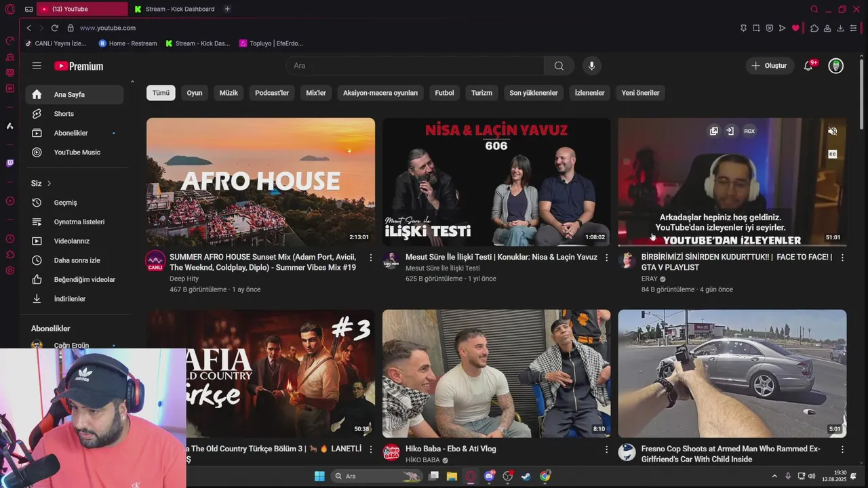
Task: Open the account avatar menu
Action: click(x=836, y=66)
